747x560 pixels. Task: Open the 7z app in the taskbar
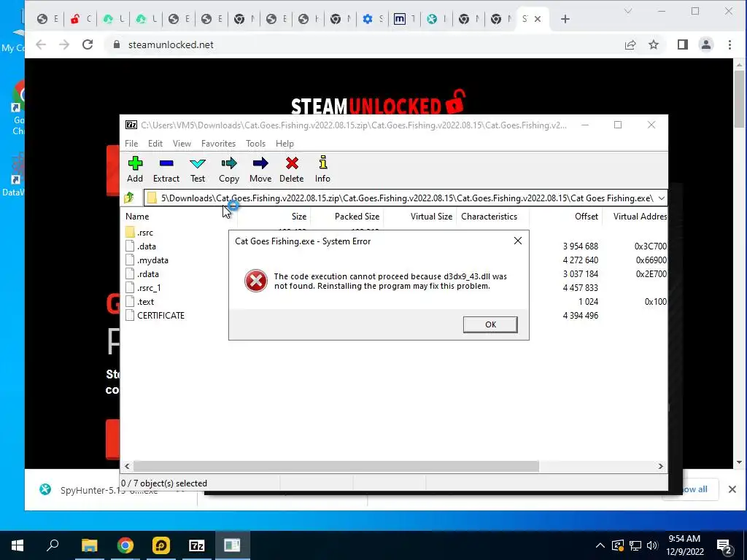point(197,545)
